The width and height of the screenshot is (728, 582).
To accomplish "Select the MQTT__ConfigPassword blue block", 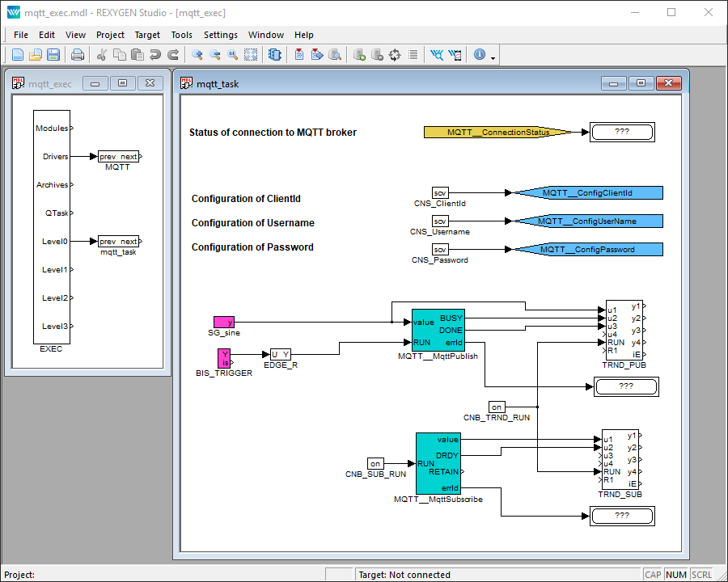I will 589,249.
